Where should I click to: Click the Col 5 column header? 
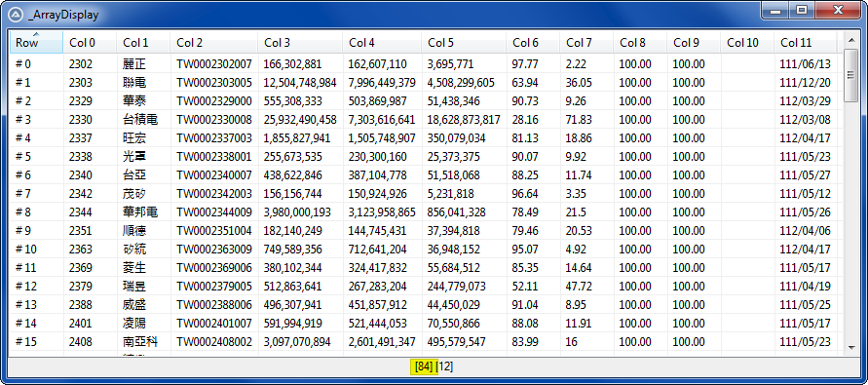[x=464, y=43]
